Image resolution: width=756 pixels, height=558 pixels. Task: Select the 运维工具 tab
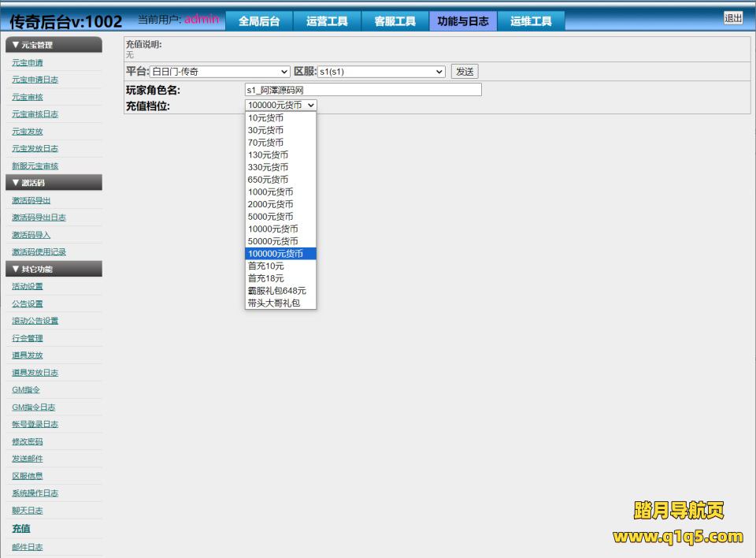point(531,21)
